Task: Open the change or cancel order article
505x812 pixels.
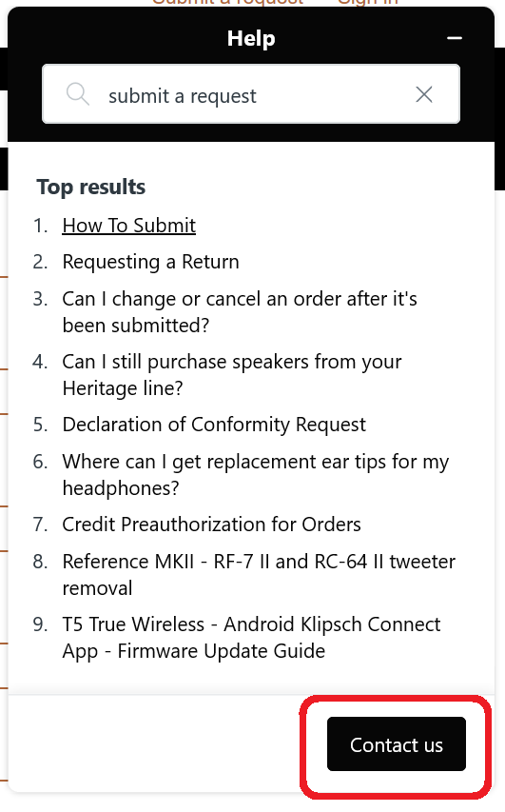Action: tap(240, 311)
